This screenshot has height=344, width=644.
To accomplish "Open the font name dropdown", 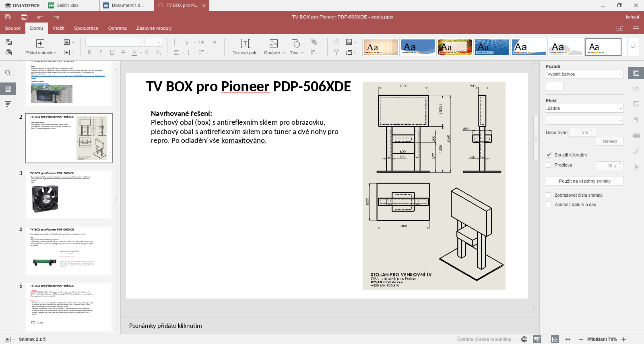I will click(114, 42).
